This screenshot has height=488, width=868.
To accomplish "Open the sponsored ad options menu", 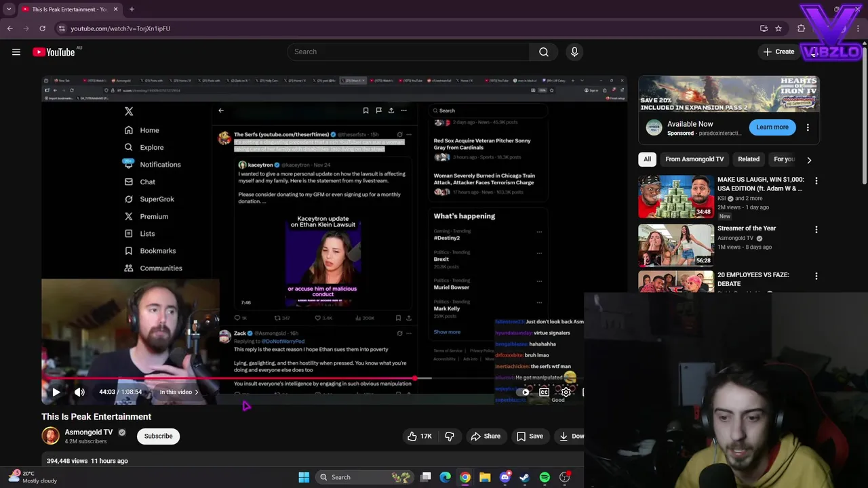I will 808,127.
